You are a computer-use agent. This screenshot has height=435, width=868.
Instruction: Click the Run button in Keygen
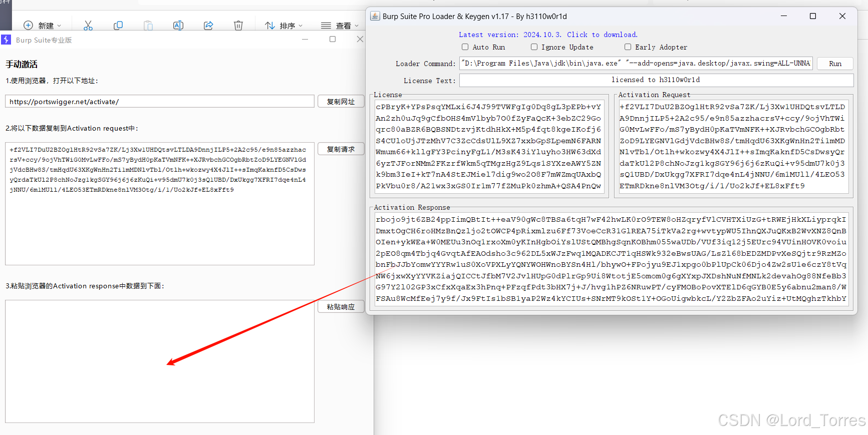(835, 64)
